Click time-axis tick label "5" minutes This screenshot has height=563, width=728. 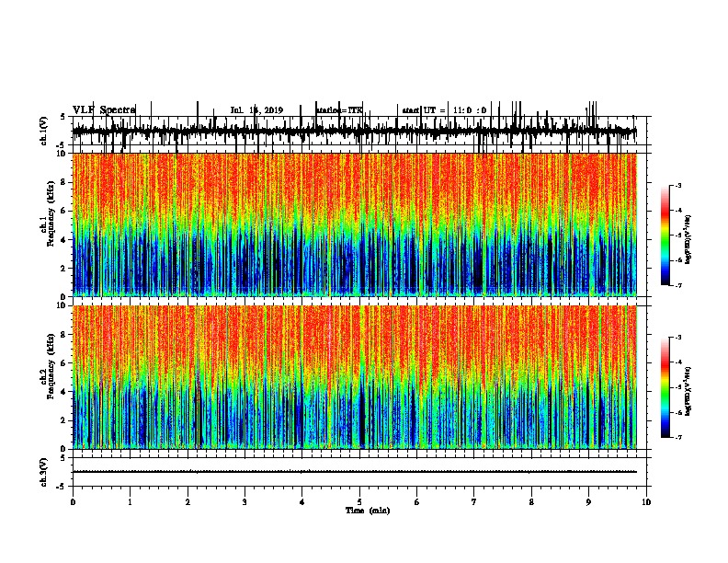coord(359,502)
